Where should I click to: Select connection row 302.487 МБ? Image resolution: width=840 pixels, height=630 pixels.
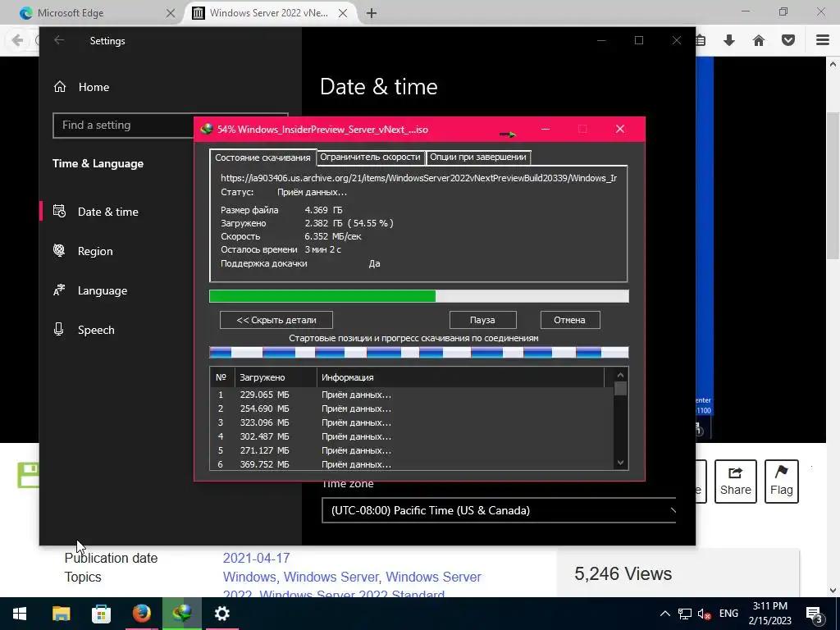point(411,436)
